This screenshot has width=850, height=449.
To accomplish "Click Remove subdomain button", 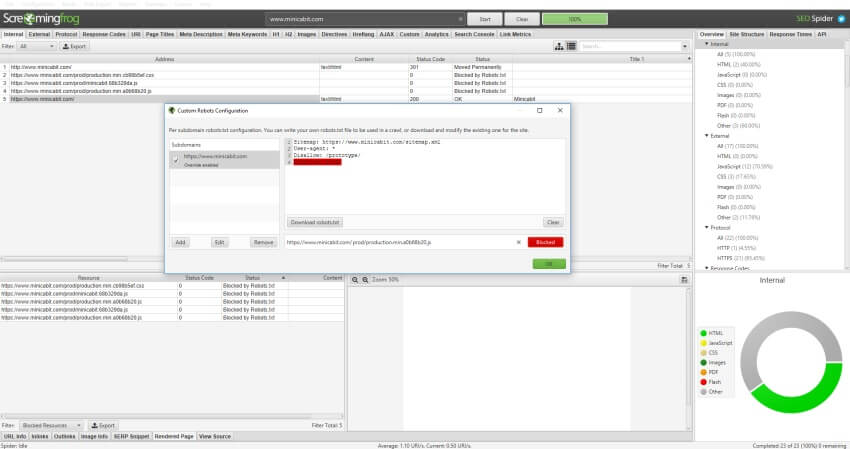I will coord(263,242).
